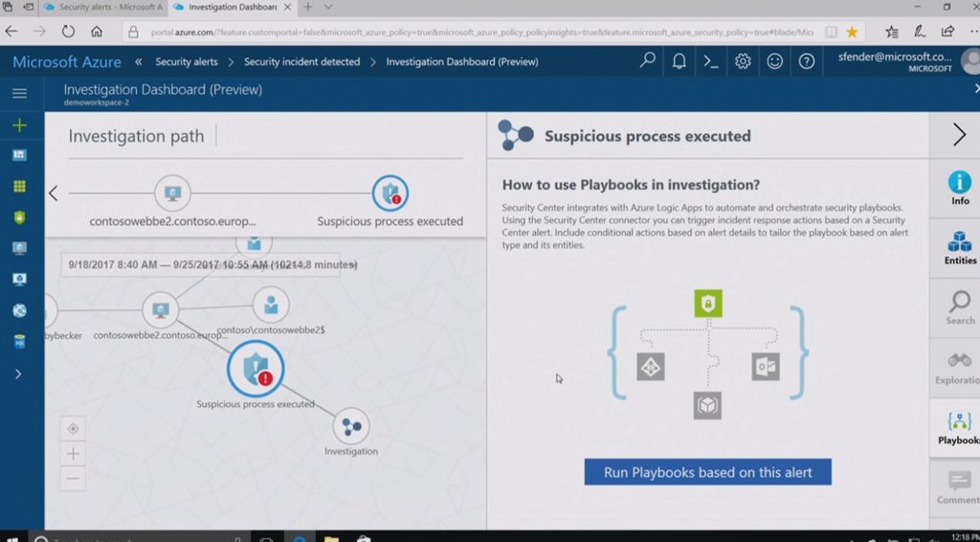Run Playbooks based on this alert

[x=707, y=472]
